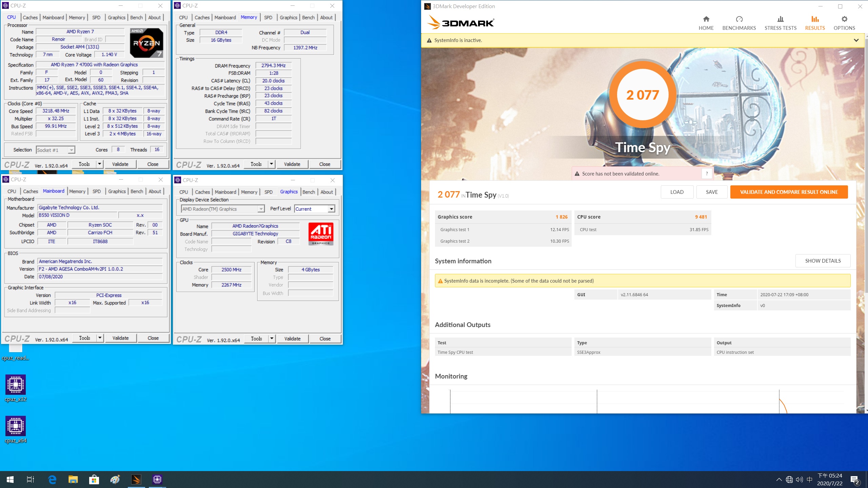This screenshot has width=868, height=488.
Task: Click Validate in Mainboard CPU-Z window
Action: click(120, 338)
